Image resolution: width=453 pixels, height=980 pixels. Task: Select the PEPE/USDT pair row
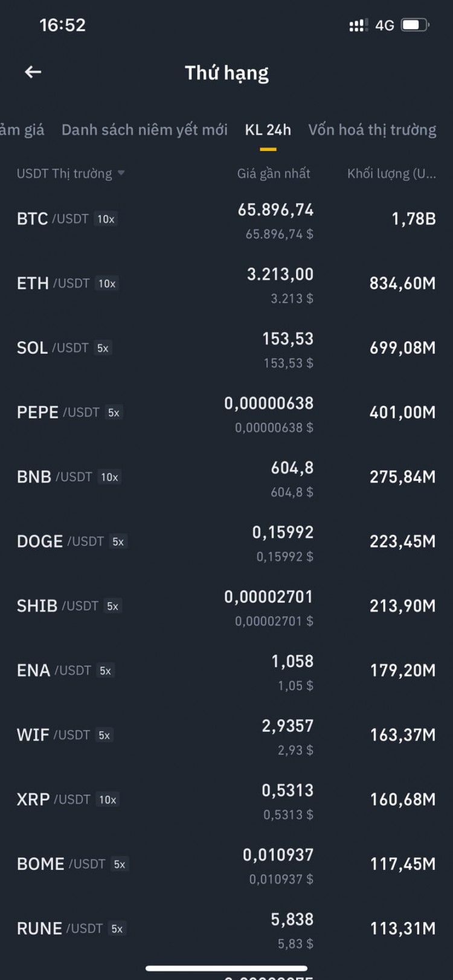point(226,412)
